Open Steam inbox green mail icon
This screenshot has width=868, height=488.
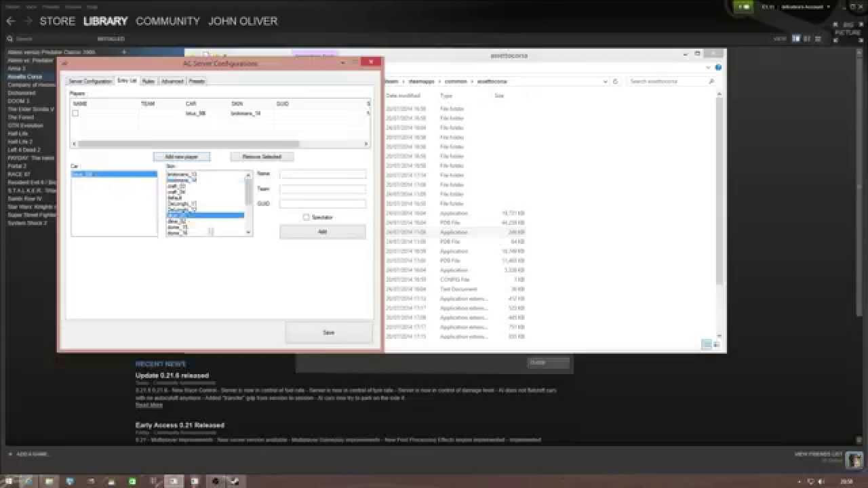743,6
